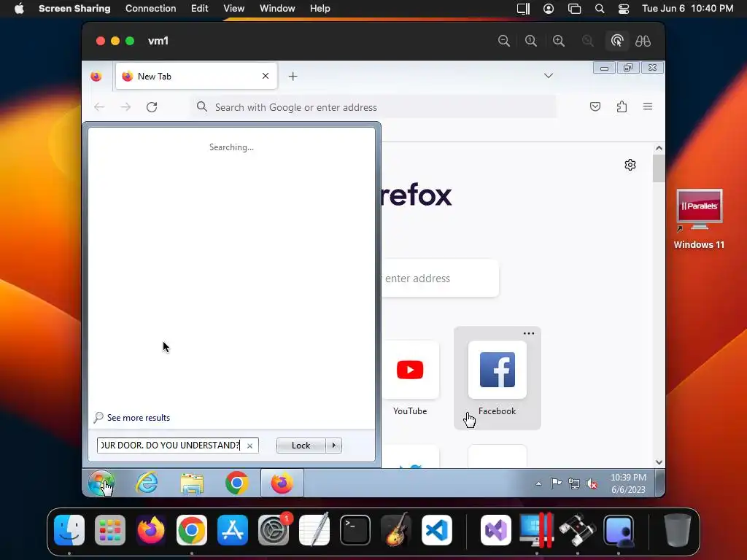Open the Windows taskbar clock 10:39 PM

tap(628, 483)
